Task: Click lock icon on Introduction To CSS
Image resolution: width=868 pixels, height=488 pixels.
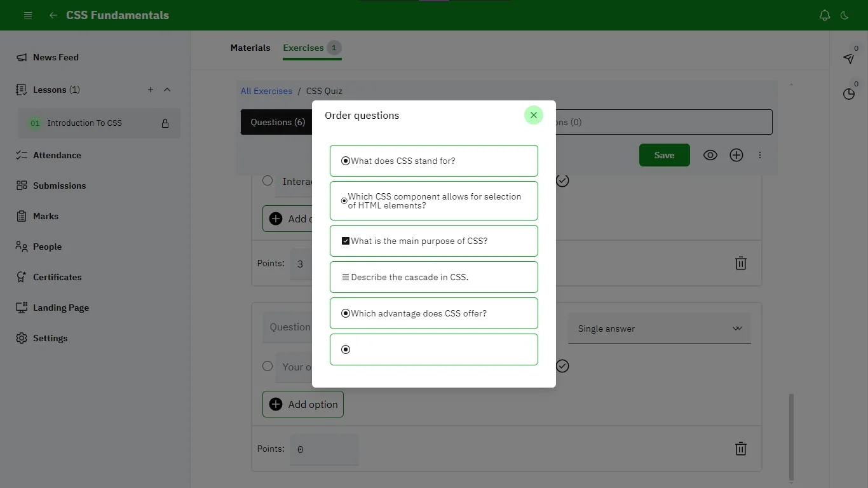Action: click(165, 123)
